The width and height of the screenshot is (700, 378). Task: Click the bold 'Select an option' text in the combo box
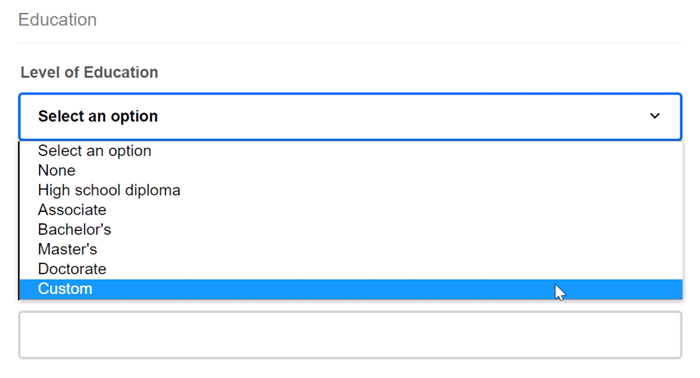98,116
